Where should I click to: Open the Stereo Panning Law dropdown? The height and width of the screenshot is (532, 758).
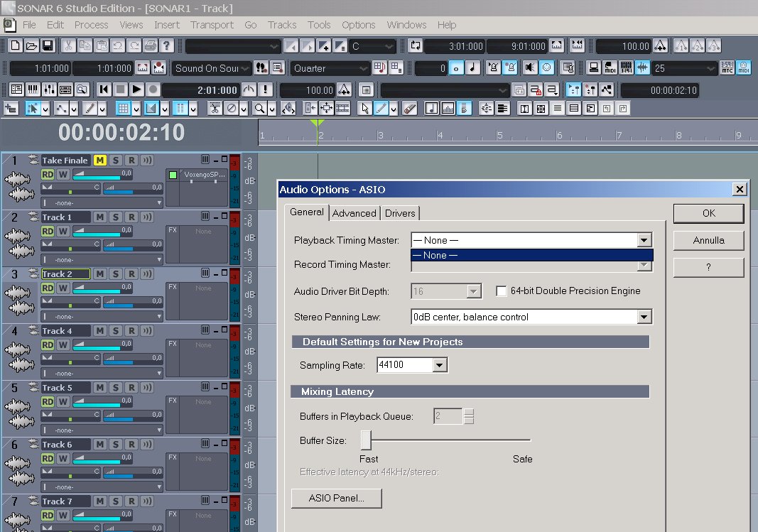tap(644, 317)
